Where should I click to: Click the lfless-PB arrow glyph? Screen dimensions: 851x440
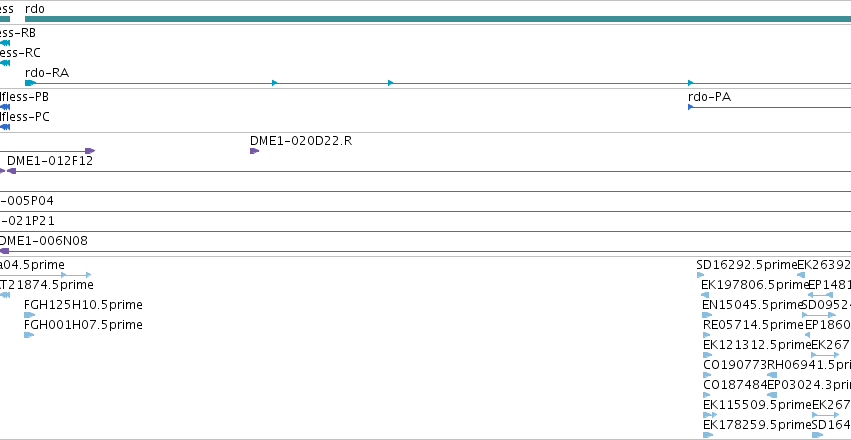tap(5, 107)
